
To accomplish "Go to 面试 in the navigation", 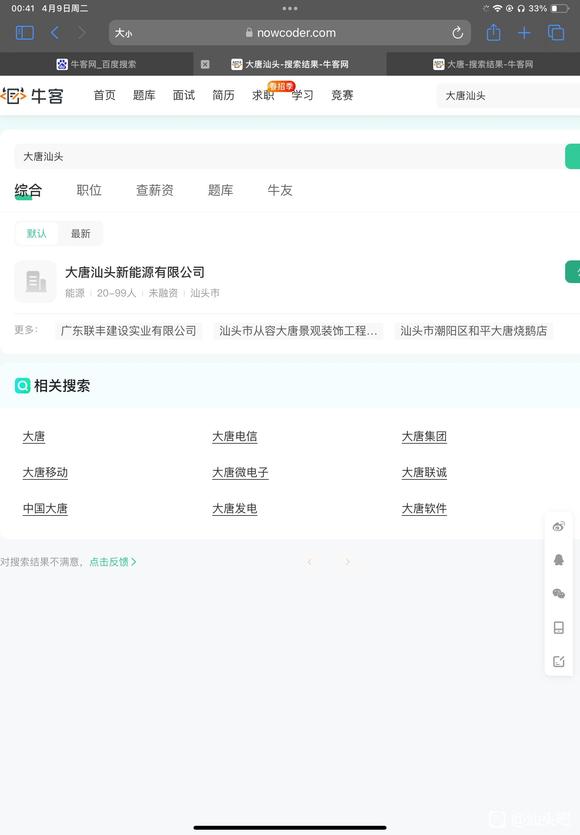I will [x=184, y=95].
